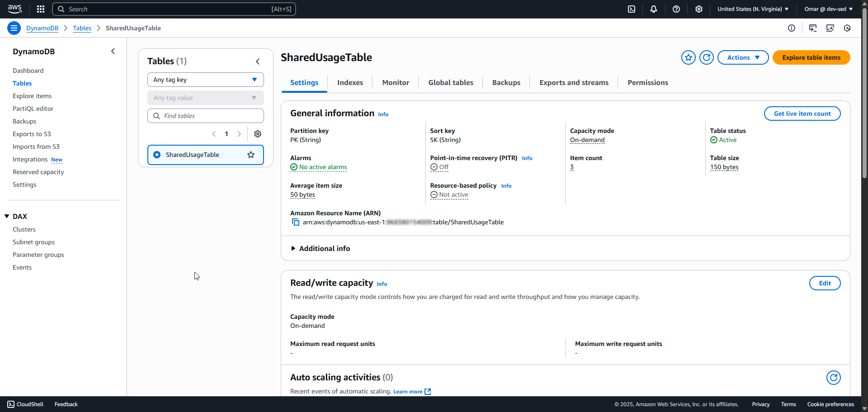Copy the table ARN
The image size is (868, 412).
click(296, 222)
